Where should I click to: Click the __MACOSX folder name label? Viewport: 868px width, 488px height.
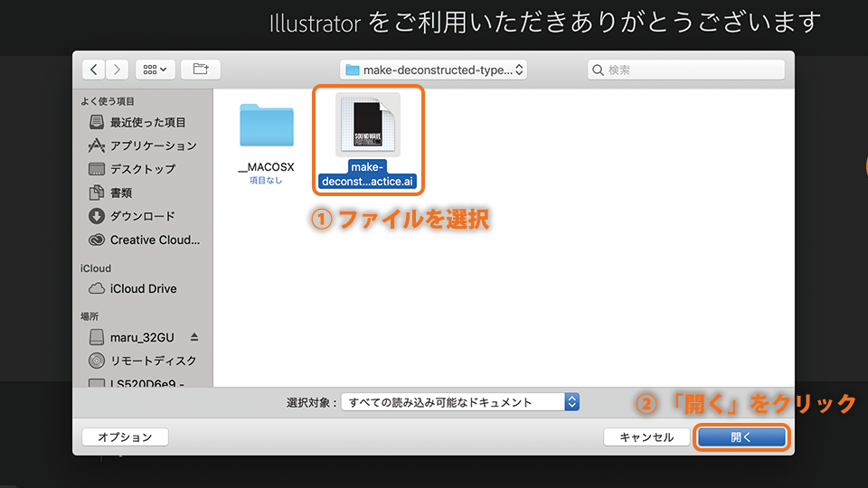click(x=266, y=167)
